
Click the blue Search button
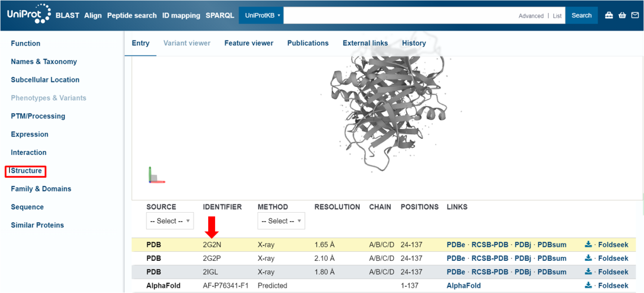pos(582,15)
